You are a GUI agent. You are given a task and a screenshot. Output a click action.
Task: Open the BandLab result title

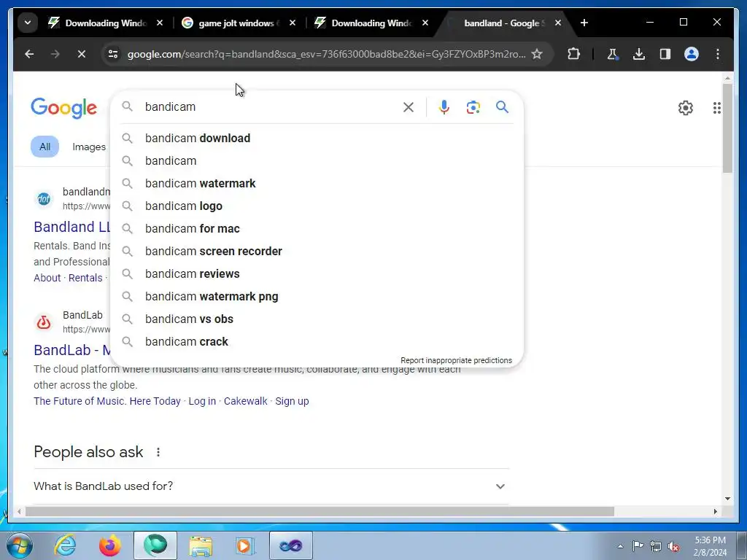72,350
